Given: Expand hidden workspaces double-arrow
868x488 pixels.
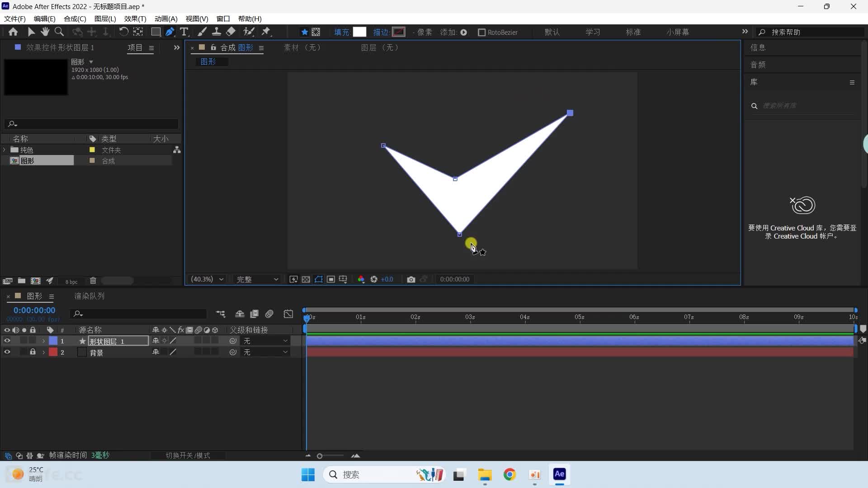Looking at the screenshot, I should tap(745, 32).
